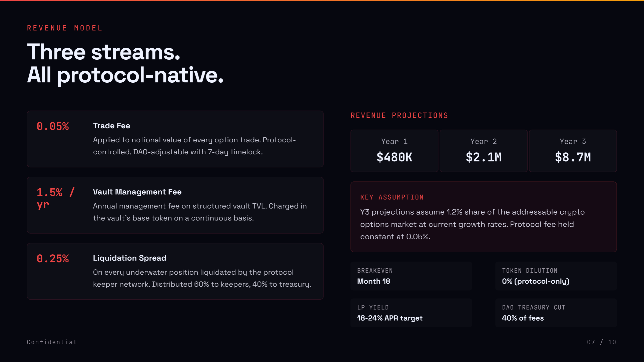Click the Key Assumption label
Viewport: 644px width, 362px height.
(x=392, y=197)
